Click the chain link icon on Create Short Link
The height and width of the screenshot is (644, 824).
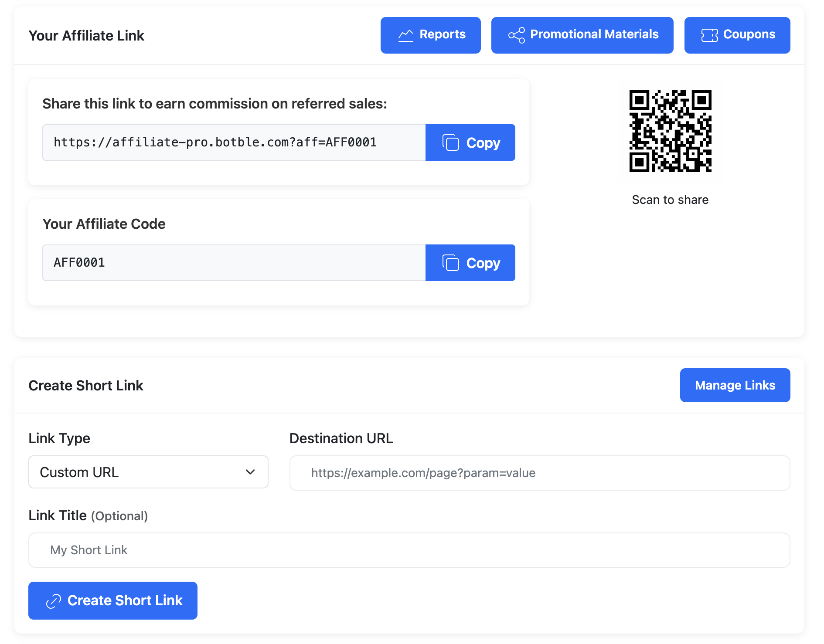[54, 601]
